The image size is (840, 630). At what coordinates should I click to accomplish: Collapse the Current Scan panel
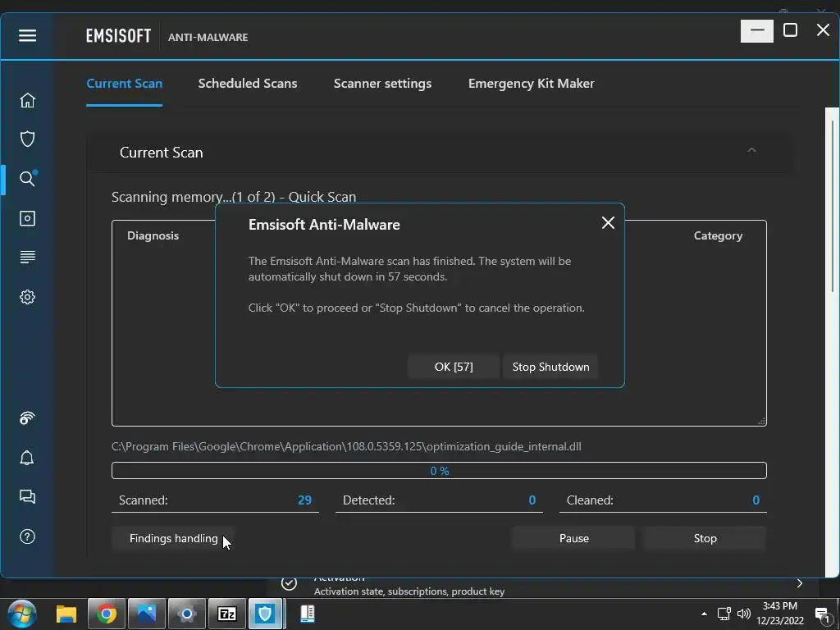pos(751,151)
